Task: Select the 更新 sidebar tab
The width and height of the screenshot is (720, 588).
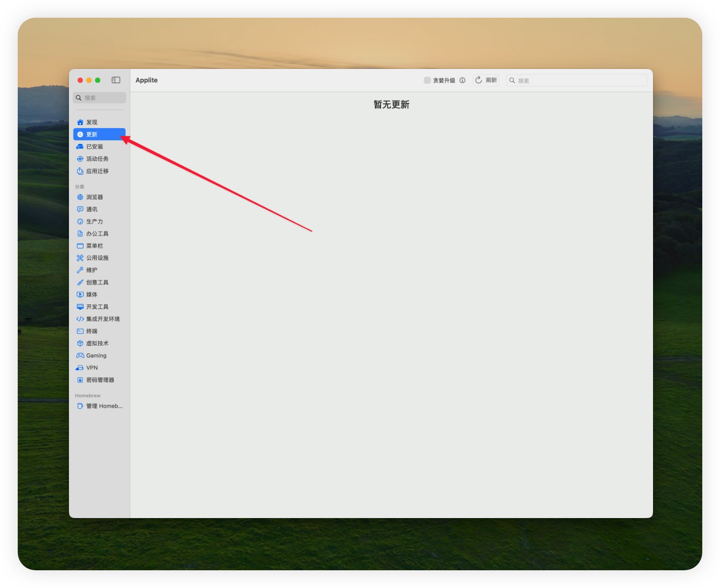Action: [x=99, y=134]
